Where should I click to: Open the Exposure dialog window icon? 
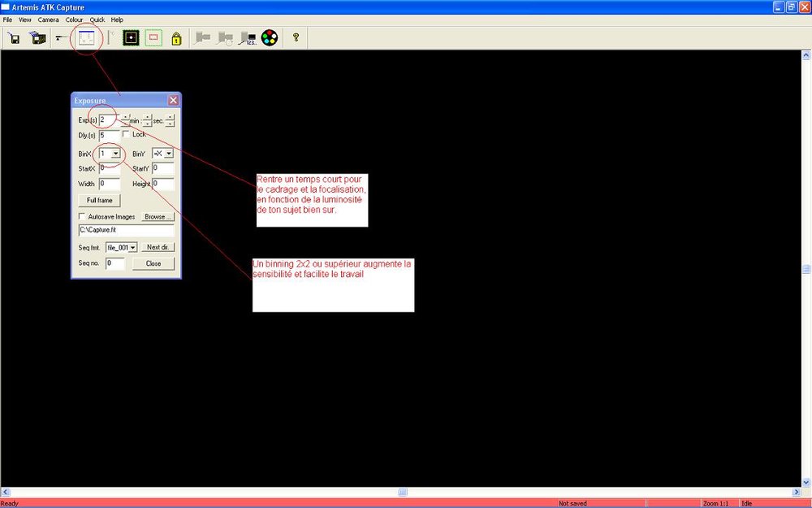click(x=86, y=38)
